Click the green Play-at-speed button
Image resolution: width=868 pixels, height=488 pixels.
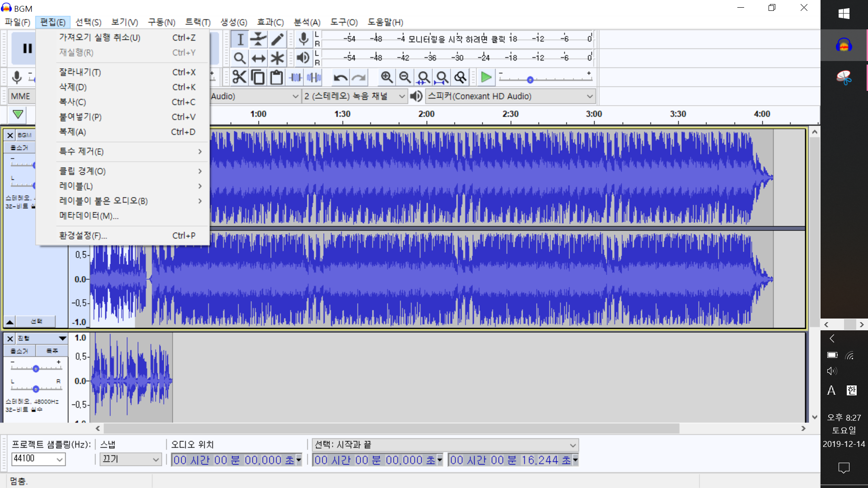click(x=486, y=77)
